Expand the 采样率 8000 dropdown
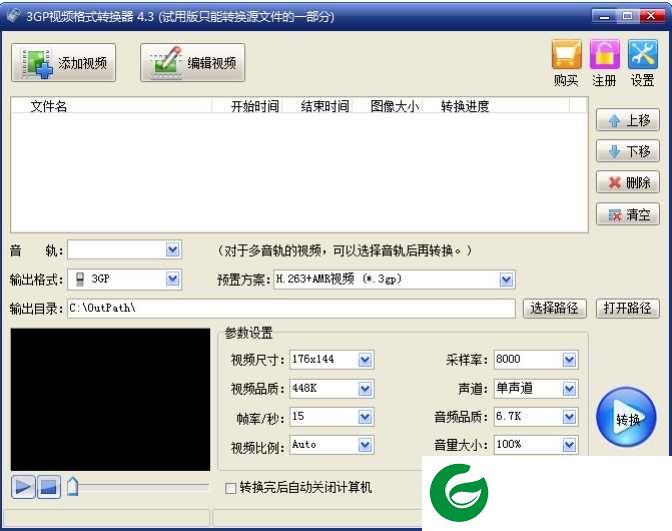Screen dimensions: 672x531 point(569,360)
